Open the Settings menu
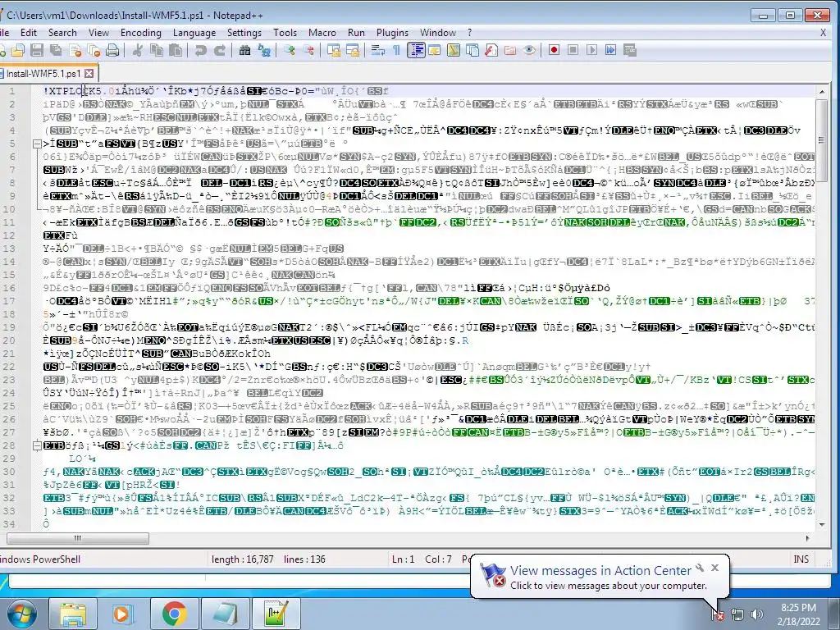This screenshot has width=840, height=630. click(x=244, y=33)
